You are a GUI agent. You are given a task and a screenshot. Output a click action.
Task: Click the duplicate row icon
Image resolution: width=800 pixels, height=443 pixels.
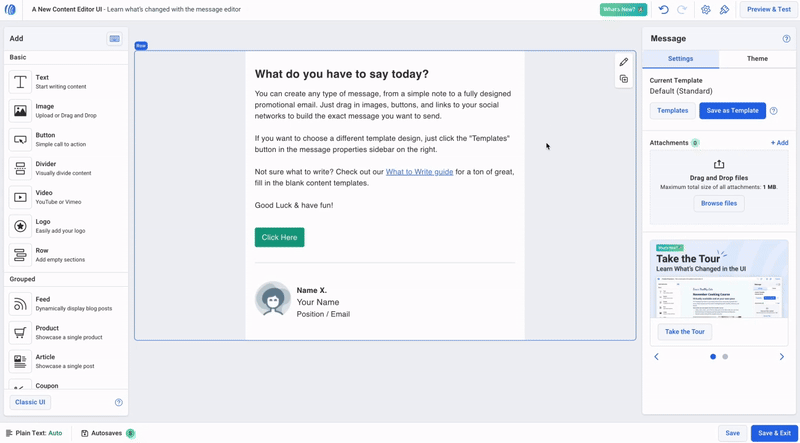(623, 79)
